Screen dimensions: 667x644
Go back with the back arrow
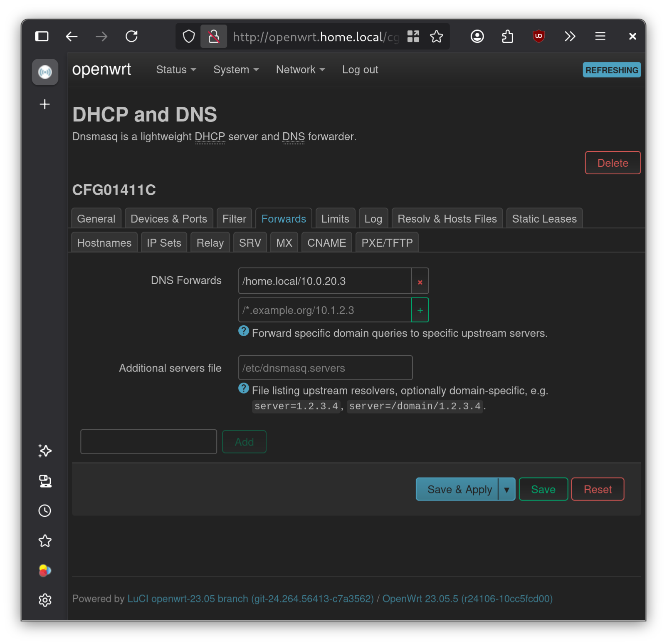[x=72, y=37]
